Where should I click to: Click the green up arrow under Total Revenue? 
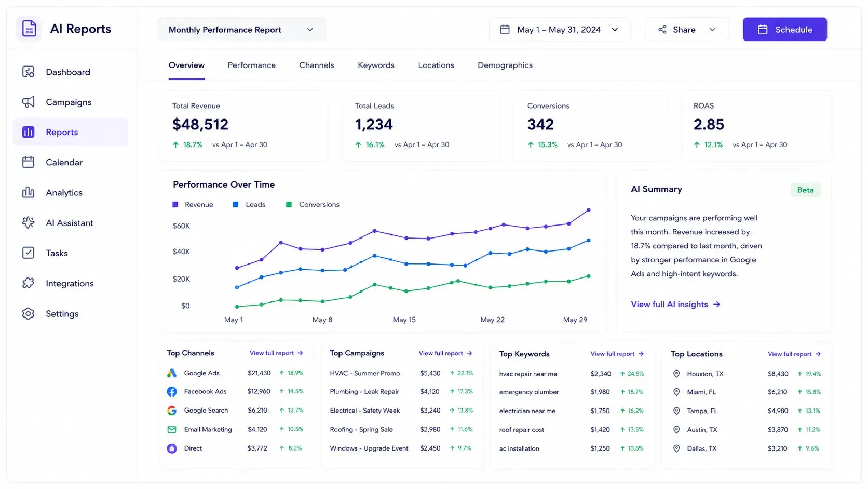pyautogui.click(x=175, y=144)
